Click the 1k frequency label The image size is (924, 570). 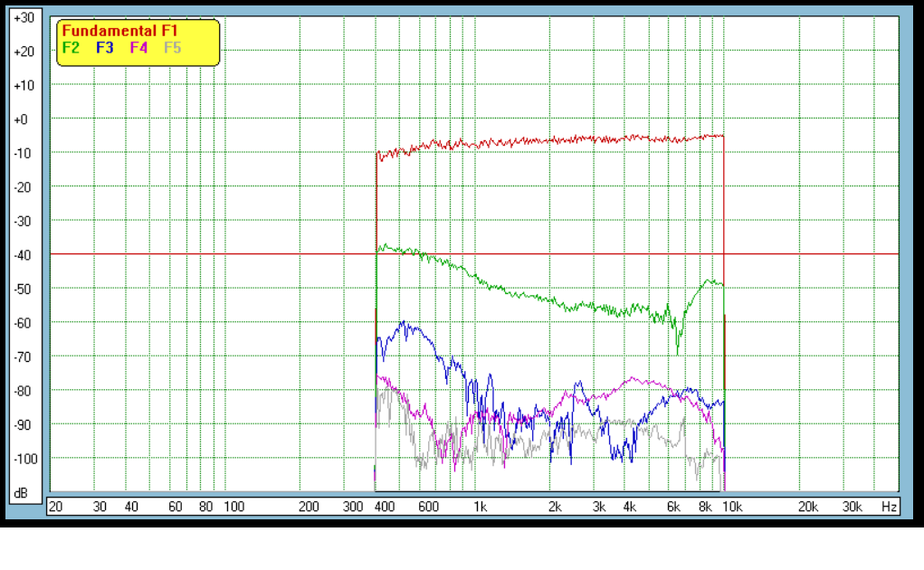coord(481,507)
